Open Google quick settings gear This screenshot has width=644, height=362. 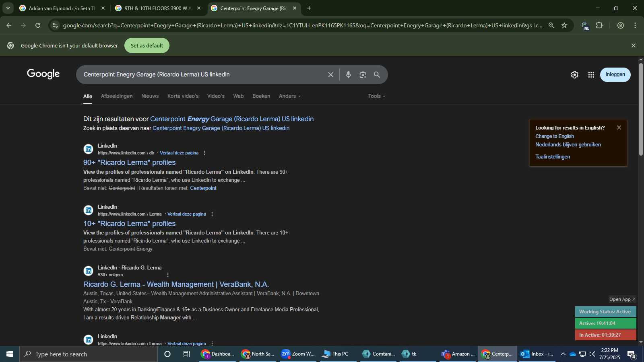click(574, 75)
